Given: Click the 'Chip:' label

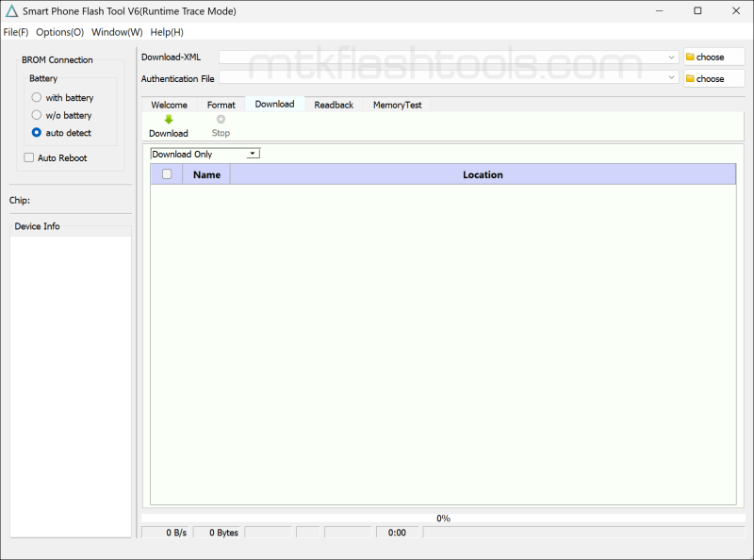Looking at the screenshot, I should pyautogui.click(x=20, y=200).
